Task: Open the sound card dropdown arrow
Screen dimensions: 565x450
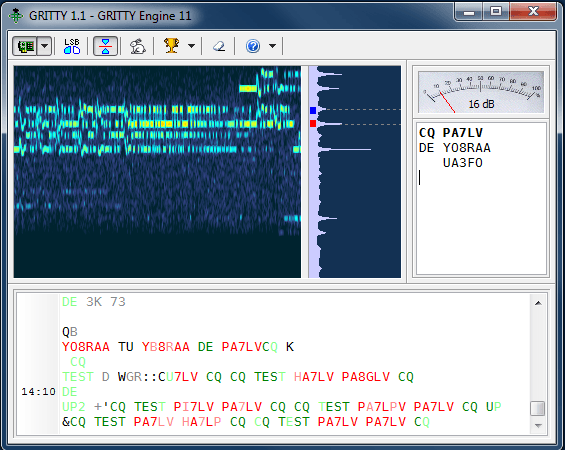Action: (x=45, y=46)
